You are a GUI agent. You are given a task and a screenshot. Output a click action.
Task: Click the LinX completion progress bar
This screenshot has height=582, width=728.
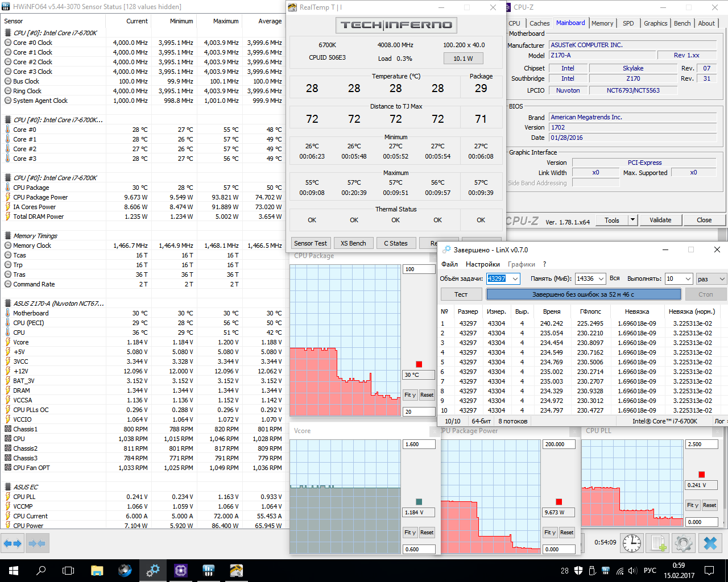click(x=584, y=294)
